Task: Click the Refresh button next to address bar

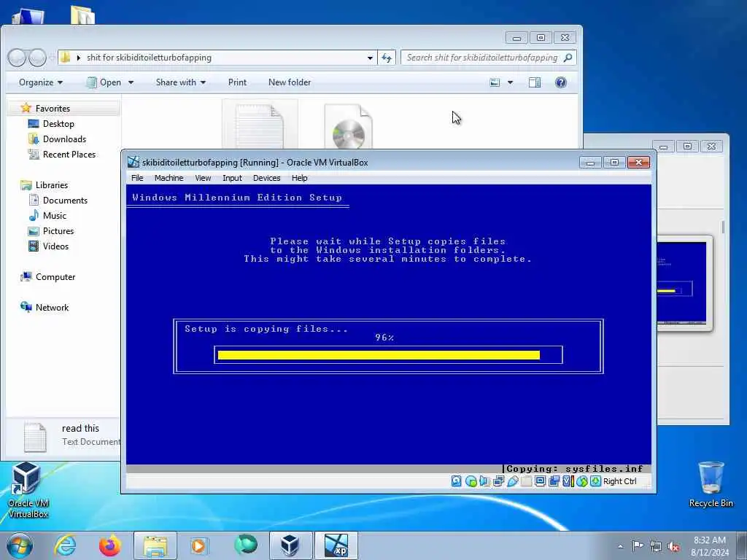Action: 387,58
